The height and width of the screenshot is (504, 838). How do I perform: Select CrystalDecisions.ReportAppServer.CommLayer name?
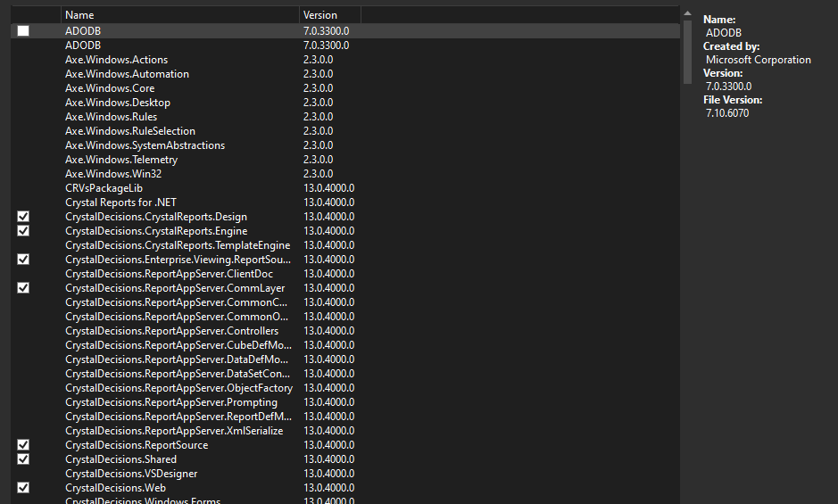(x=175, y=288)
